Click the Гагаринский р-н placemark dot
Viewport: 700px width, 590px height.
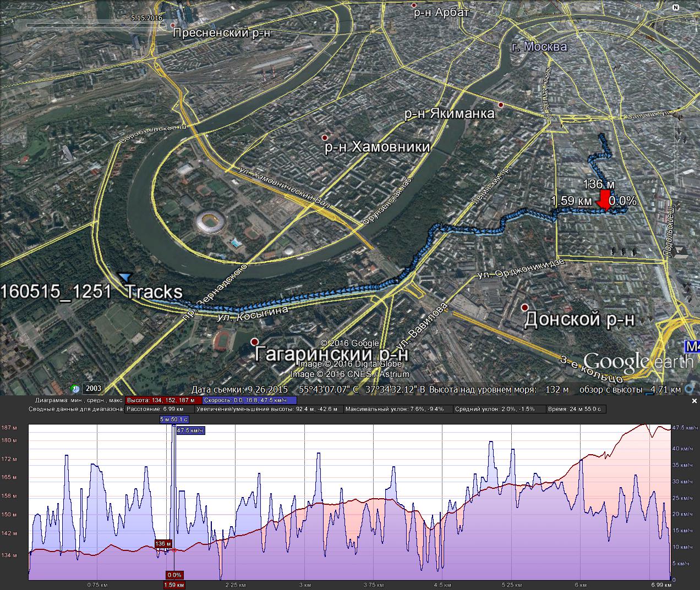click(x=254, y=341)
